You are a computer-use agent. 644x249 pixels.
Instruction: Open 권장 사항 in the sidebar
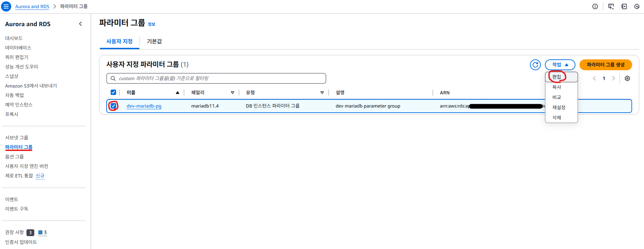click(x=15, y=232)
